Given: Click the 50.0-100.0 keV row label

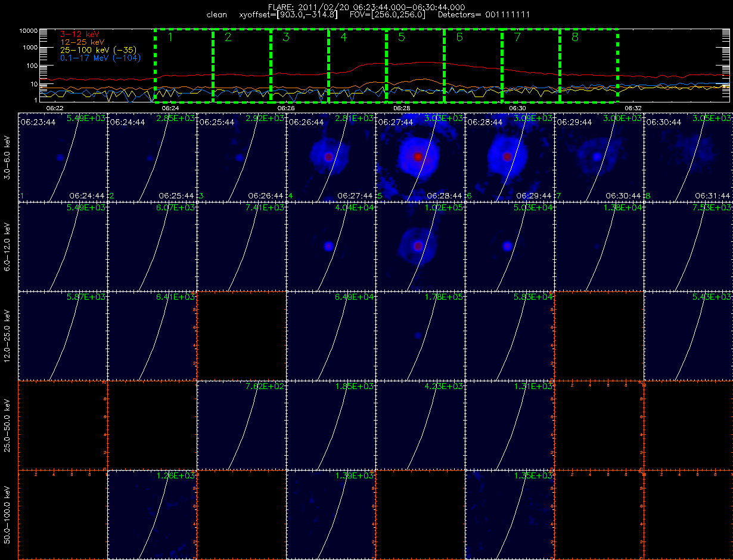Looking at the screenshot, I should 7,515.
